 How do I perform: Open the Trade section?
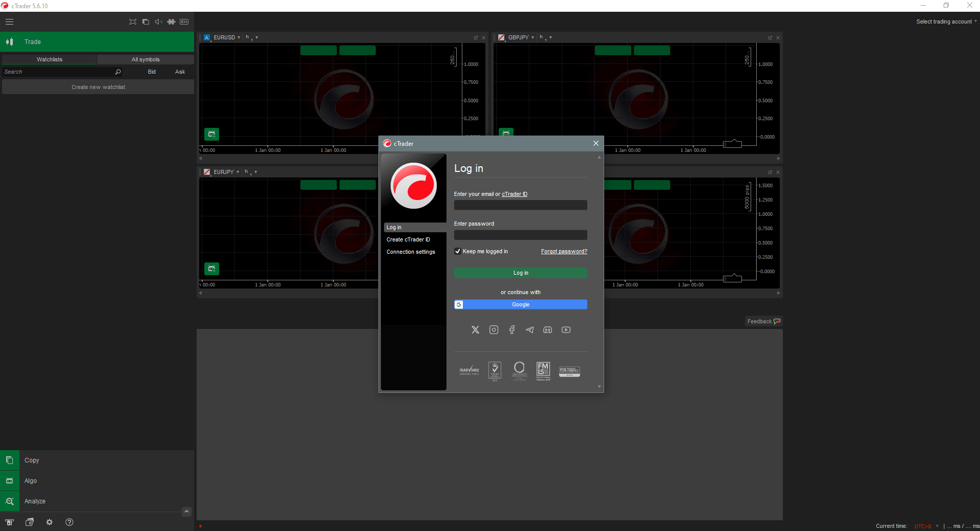[x=97, y=42]
